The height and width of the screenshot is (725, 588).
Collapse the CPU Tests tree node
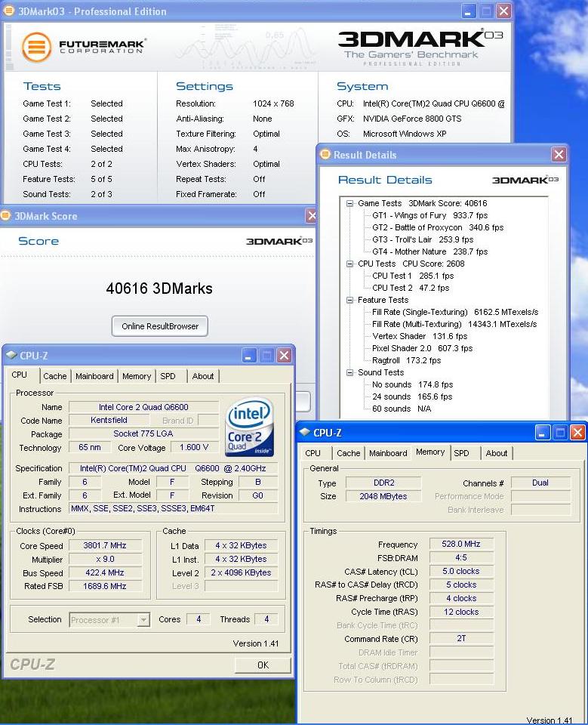pyautogui.click(x=350, y=264)
